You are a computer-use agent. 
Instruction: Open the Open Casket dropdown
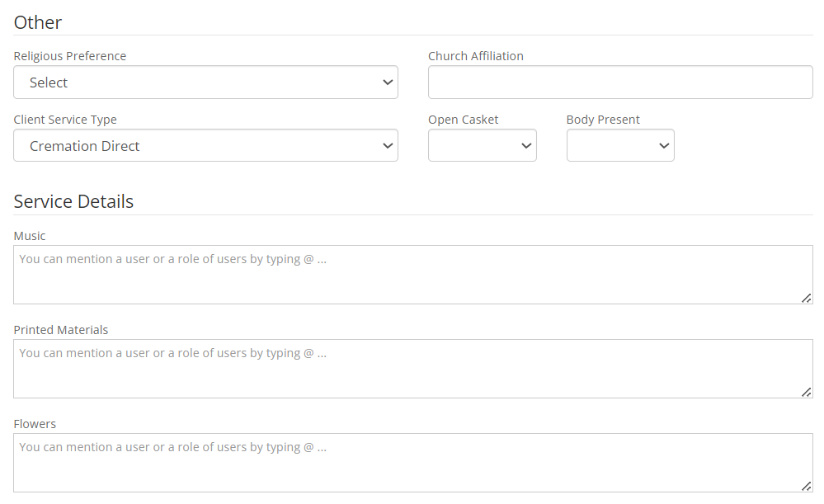pos(482,145)
